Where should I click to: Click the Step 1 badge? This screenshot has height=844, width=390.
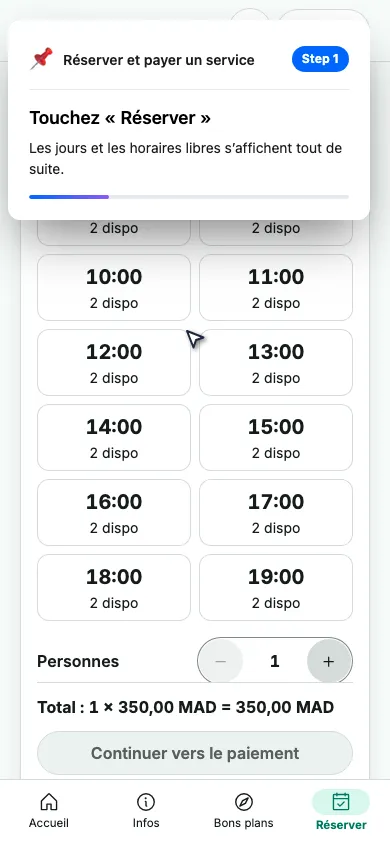coord(321,59)
